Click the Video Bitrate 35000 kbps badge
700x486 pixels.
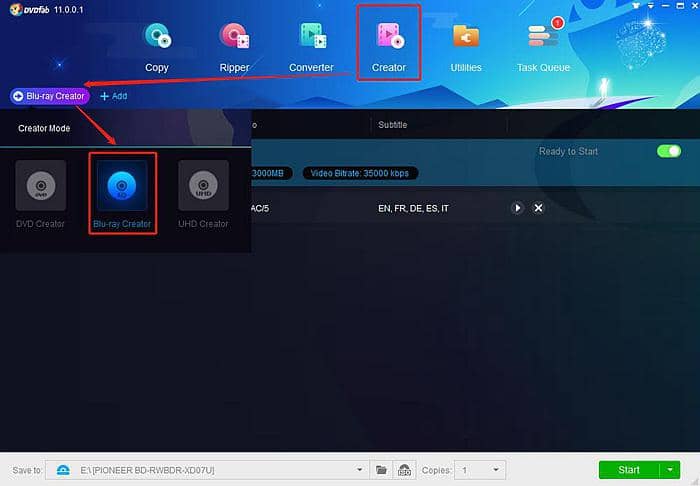click(x=360, y=173)
